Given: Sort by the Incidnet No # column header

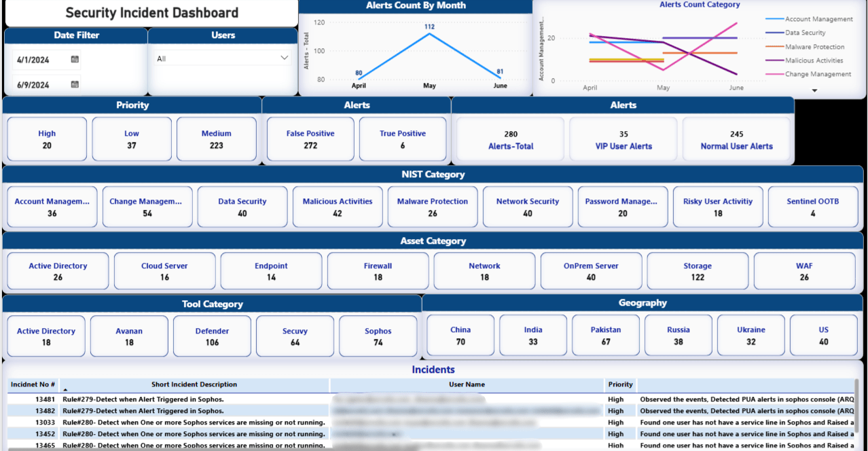Looking at the screenshot, I should 33,384.
